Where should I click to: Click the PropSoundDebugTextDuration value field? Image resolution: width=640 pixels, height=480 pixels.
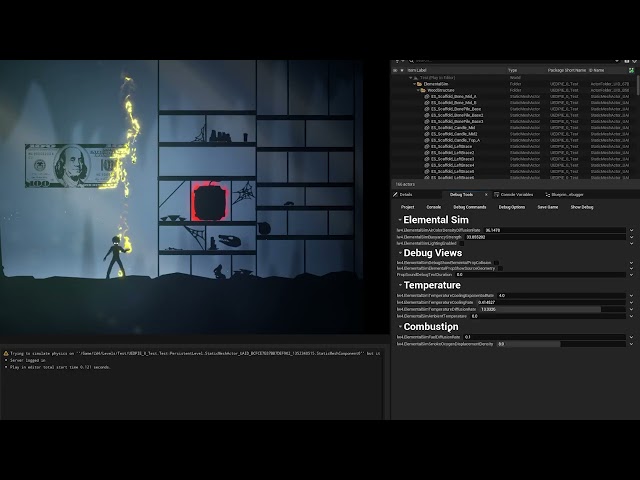tap(540, 275)
